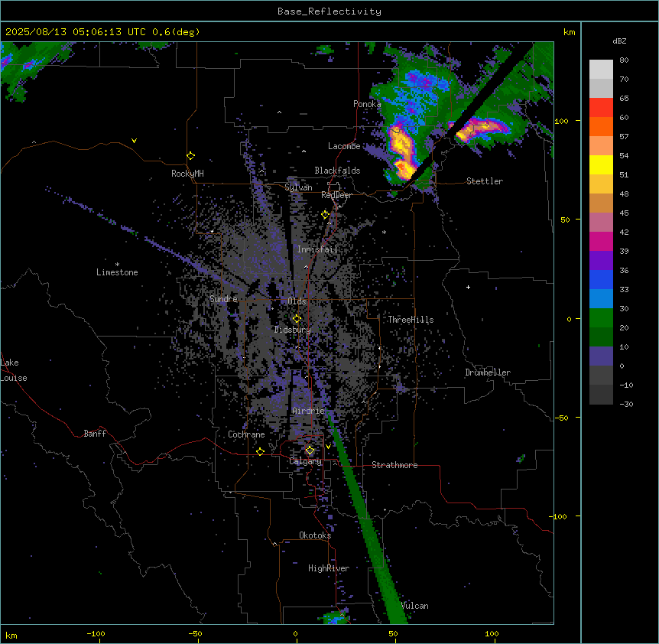659x644 pixels.
Task: Click the yellow V marker northwest of RockyMH
Action: tap(134, 141)
